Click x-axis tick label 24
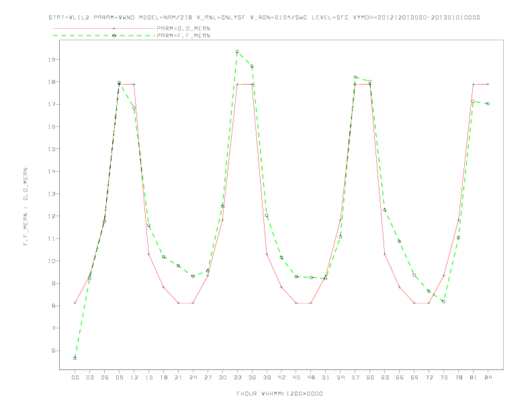Screen dimensions: 532x411 pyautogui.click(x=193, y=377)
